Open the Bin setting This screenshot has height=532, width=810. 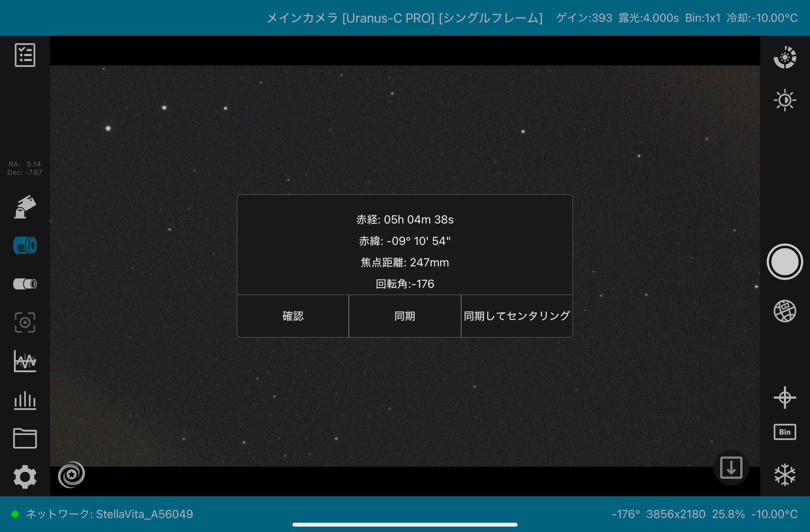click(785, 432)
